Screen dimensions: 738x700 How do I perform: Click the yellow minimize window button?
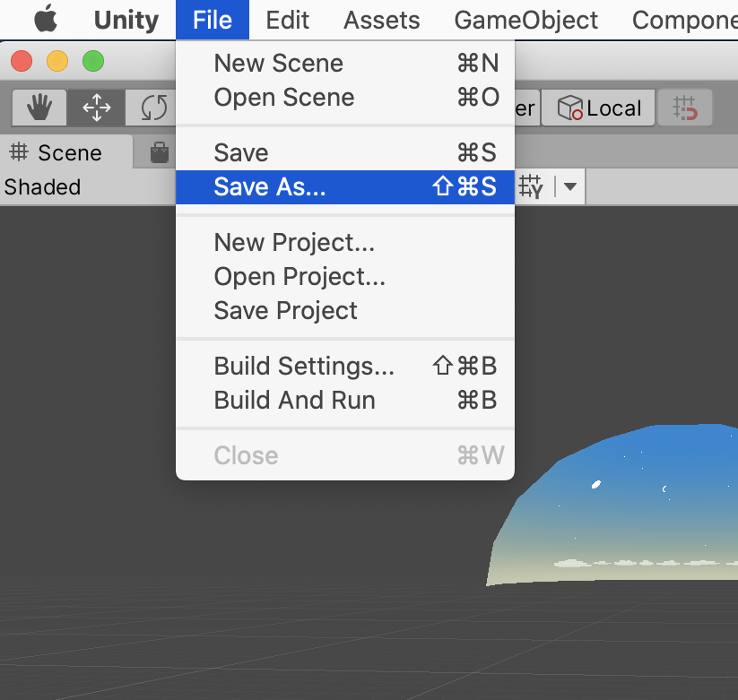(57, 61)
